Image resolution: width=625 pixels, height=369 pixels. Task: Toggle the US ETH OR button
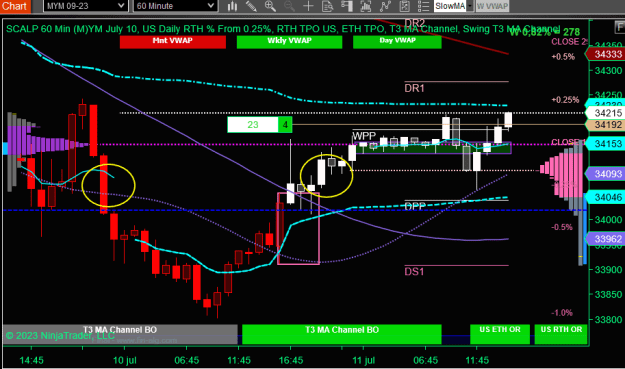pos(500,334)
